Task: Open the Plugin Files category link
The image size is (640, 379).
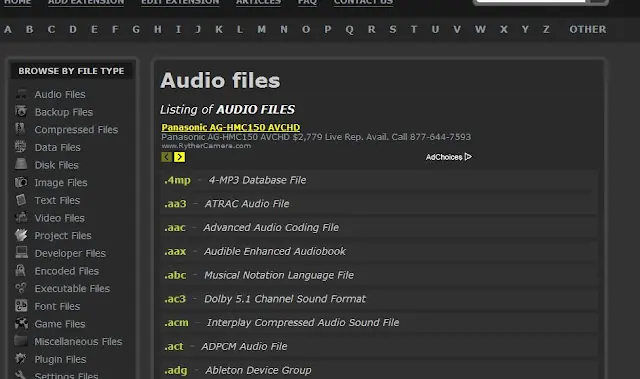Action: (60, 359)
